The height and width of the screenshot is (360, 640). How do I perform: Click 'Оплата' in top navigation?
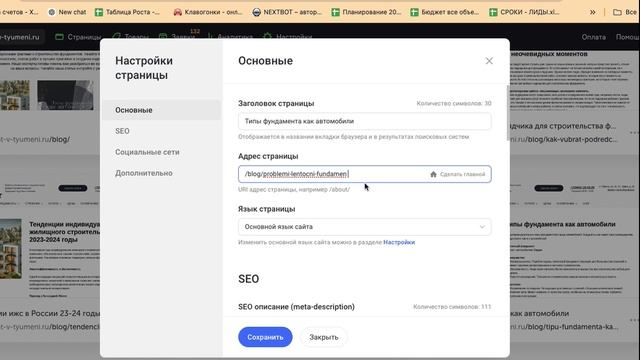point(593,37)
